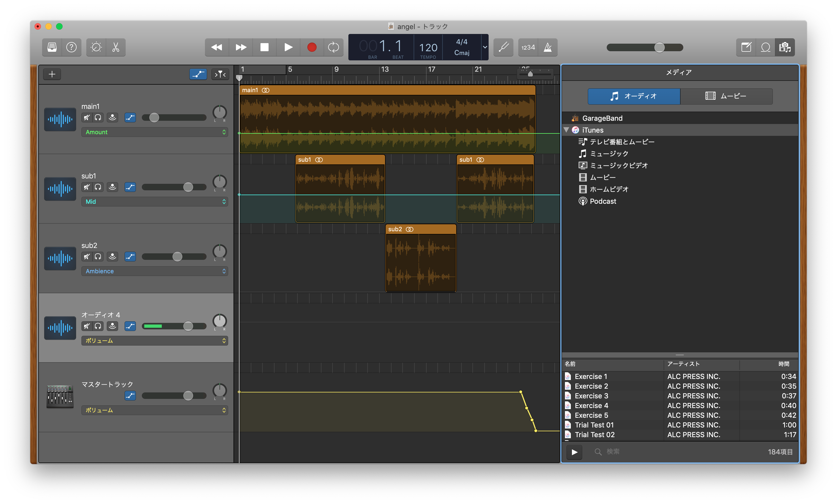Sort by 時間 column header

pyautogui.click(x=769, y=364)
